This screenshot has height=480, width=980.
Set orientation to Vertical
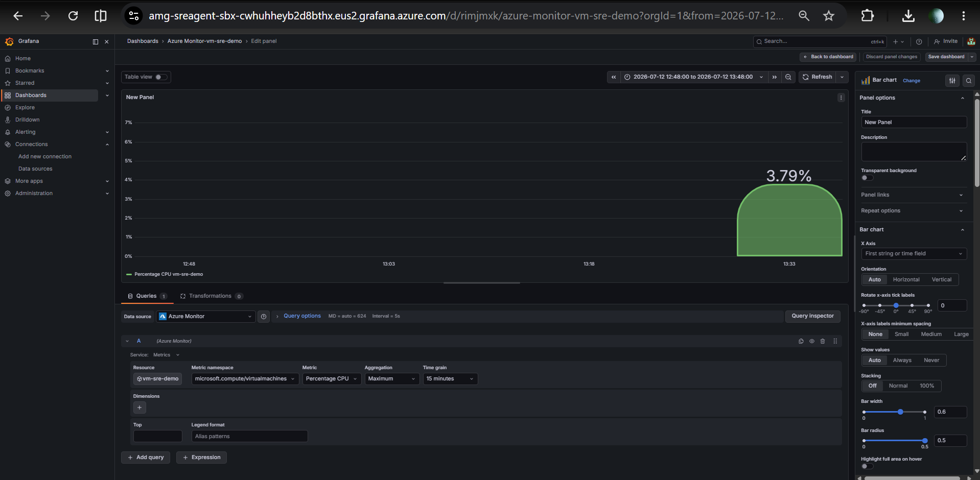point(941,280)
